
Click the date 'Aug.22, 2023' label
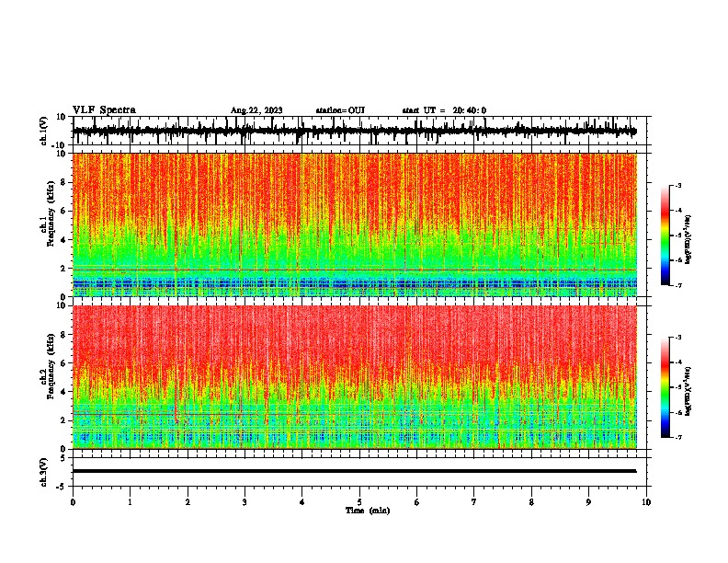pyautogui.click(x=256, y=110)
